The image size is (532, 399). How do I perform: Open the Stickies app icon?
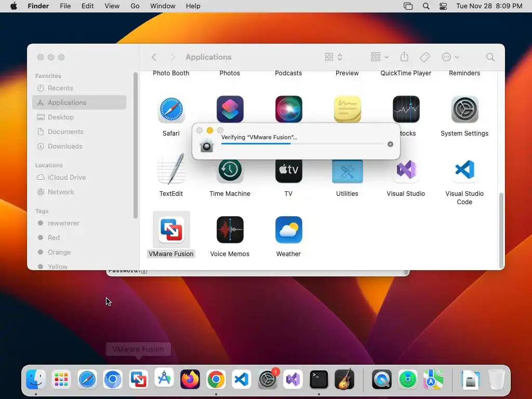click(x=347, y=109)
